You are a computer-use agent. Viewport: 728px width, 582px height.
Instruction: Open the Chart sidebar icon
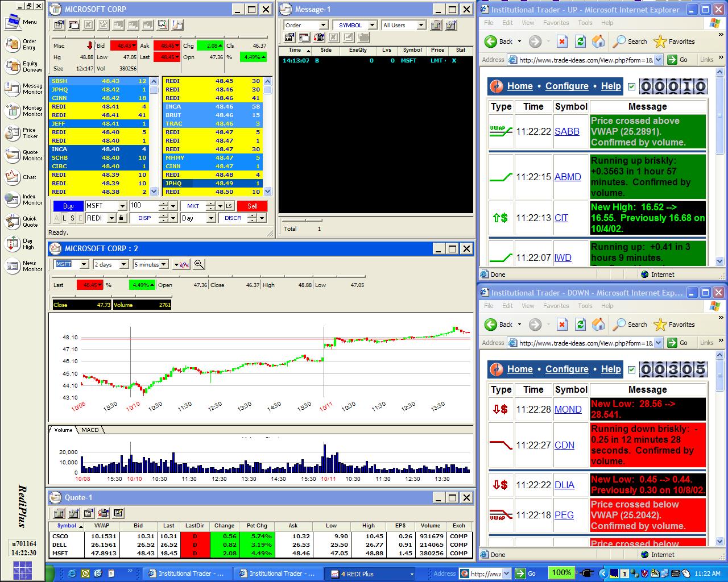point(13,177)
